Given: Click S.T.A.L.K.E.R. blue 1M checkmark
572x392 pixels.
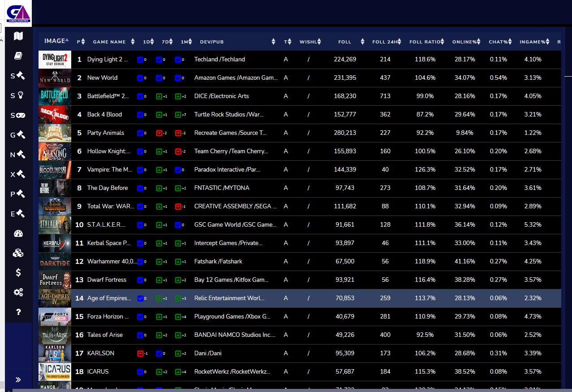Looking at the screenshot, I should point(178,225).
